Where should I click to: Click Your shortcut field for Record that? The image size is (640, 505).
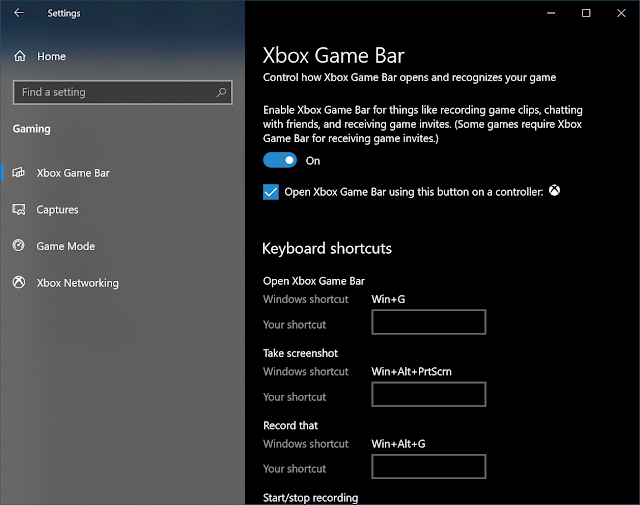tap(429, 467)
